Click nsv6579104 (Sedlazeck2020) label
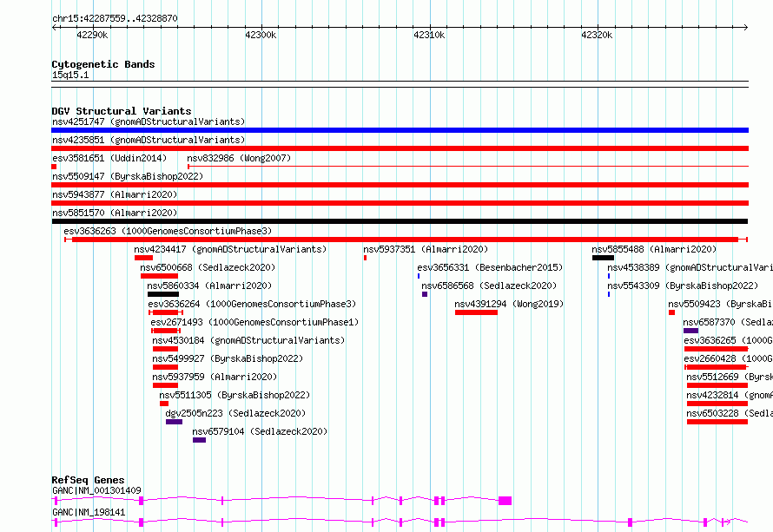Image resolution: width=773 pixels, height=532 pixels. click(260, 431)
